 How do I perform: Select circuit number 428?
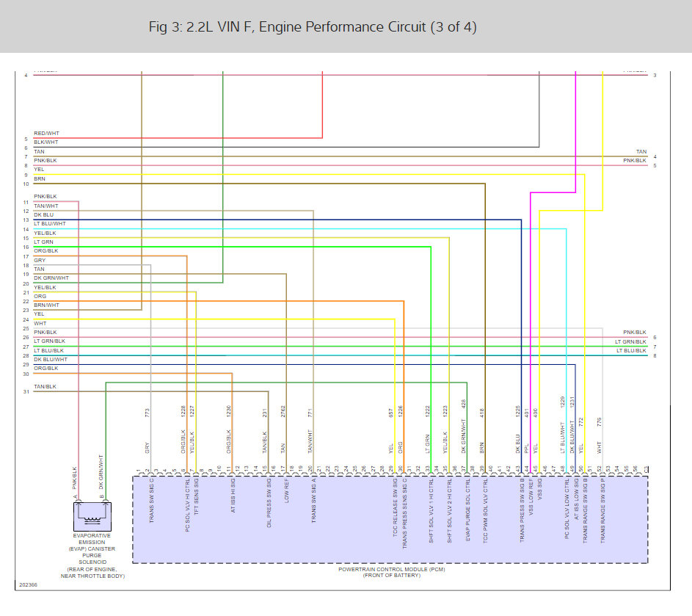pyautogui.click(x=463, y=404)
